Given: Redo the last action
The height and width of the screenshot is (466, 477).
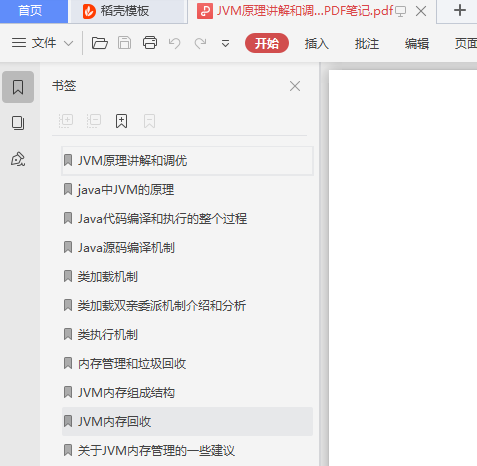Looking at the screenshot, I should [x=200, y=43].
